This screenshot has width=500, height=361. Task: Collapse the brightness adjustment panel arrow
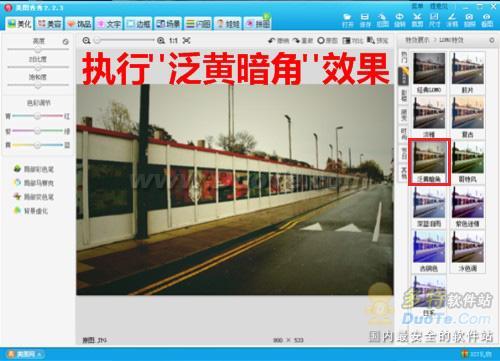(66, 42)
